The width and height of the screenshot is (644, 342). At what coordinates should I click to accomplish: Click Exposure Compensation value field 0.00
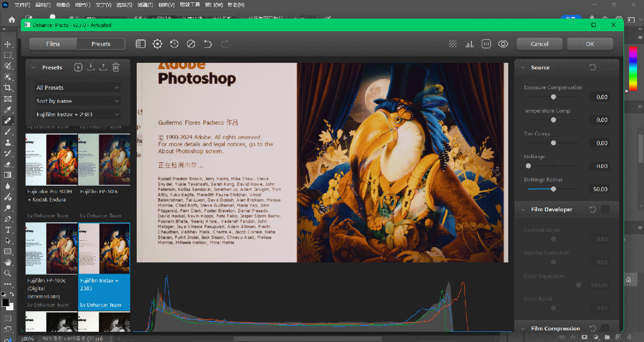click(599, 97)
